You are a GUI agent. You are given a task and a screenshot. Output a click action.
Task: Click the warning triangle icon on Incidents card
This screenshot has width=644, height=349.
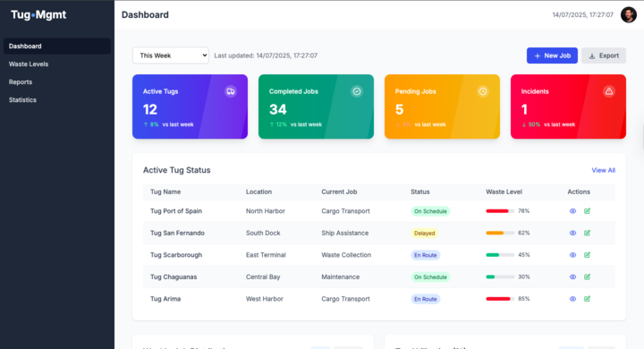(x=609, y=91)
